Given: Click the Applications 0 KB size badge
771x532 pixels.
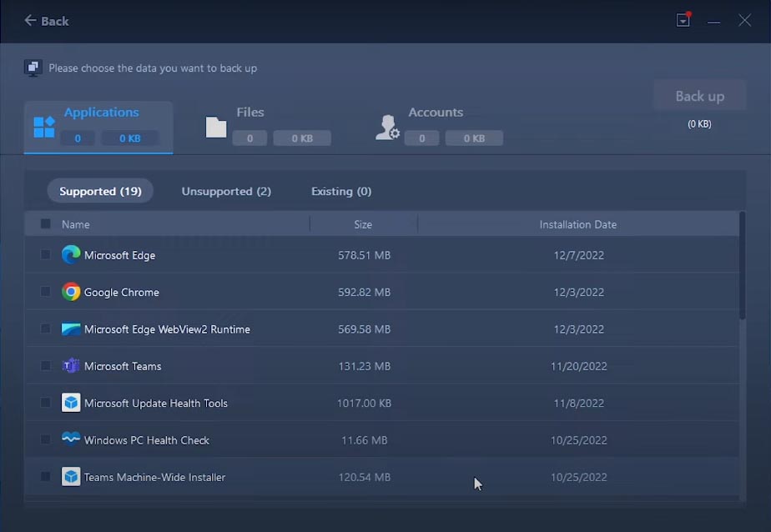Looking at the screenshot, I should 130,138.
